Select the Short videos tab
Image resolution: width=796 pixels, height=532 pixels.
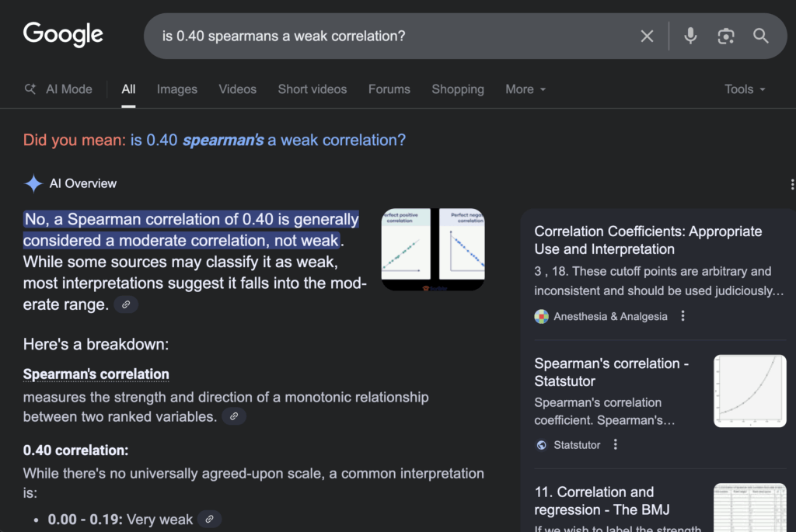coord(312,89)
